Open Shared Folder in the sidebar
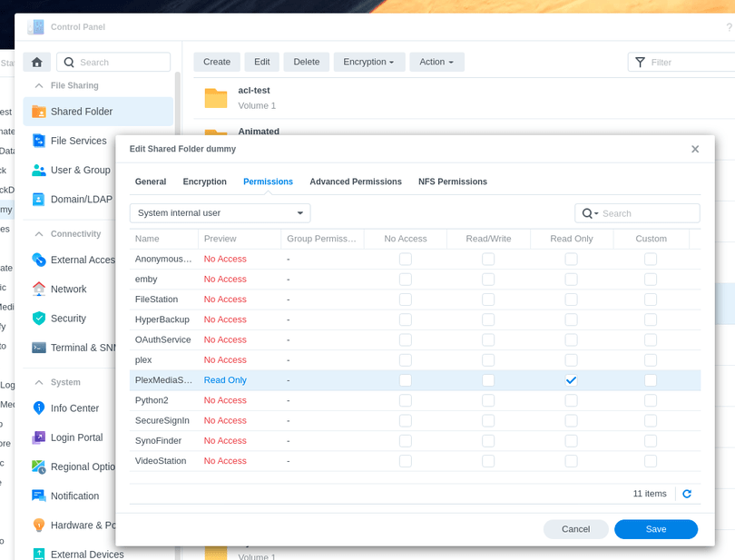The image size is (735, 560). coord(98,112)
